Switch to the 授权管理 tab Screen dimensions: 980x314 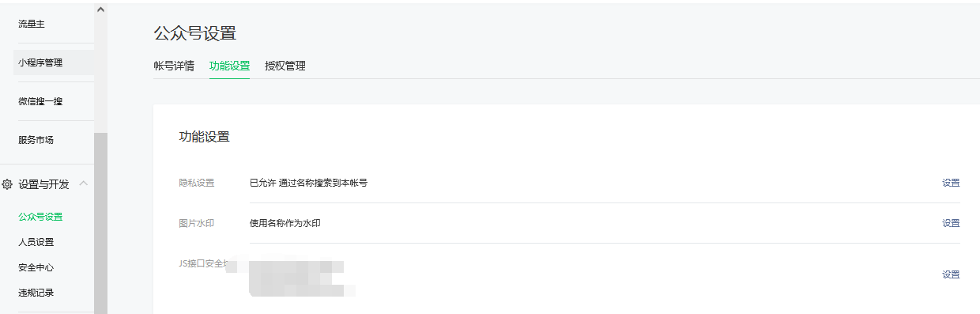(x=285, y=66)
